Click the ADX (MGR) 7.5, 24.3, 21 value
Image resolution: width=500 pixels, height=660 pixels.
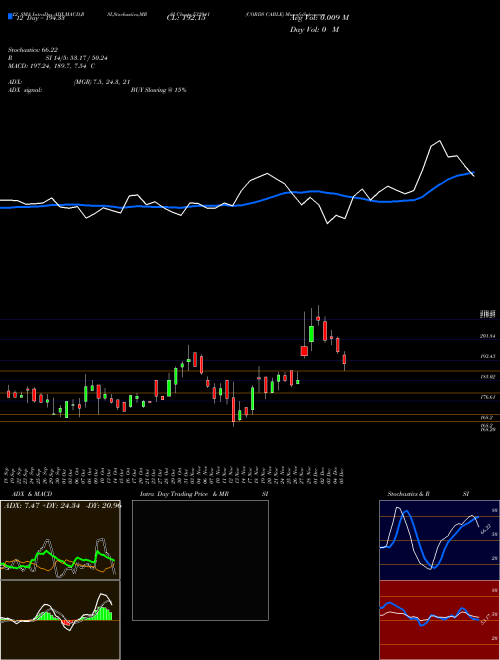pos(102,82)
